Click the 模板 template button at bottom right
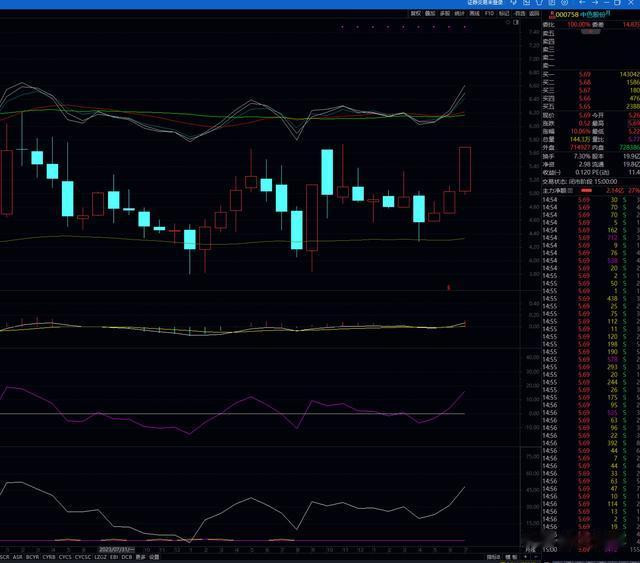640x563 pixels. coord(511,557)
